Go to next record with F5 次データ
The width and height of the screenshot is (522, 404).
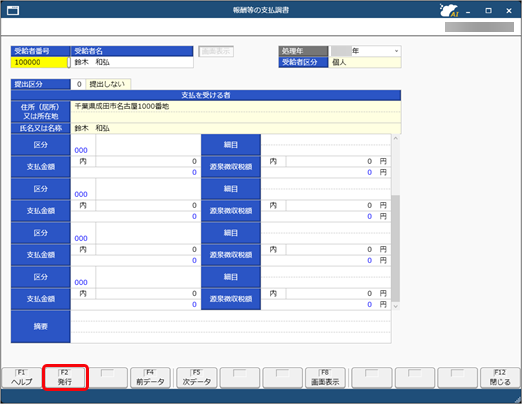click(197, 377)
